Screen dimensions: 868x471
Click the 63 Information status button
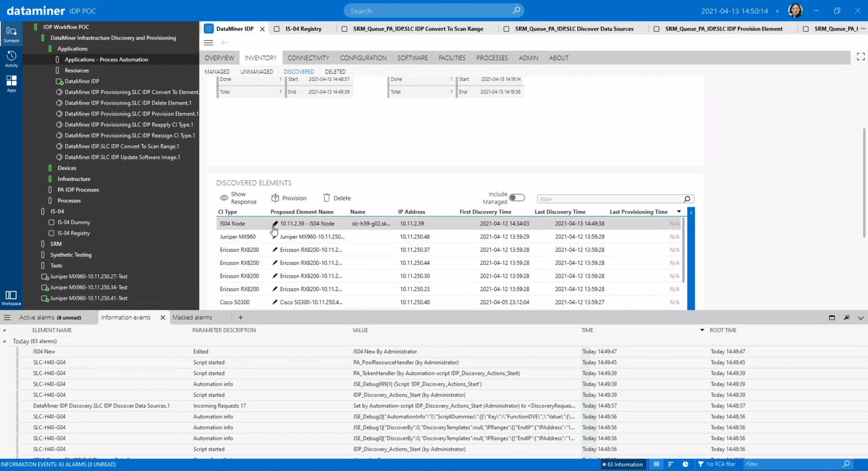pyautogui.click(x=623, y=464)
